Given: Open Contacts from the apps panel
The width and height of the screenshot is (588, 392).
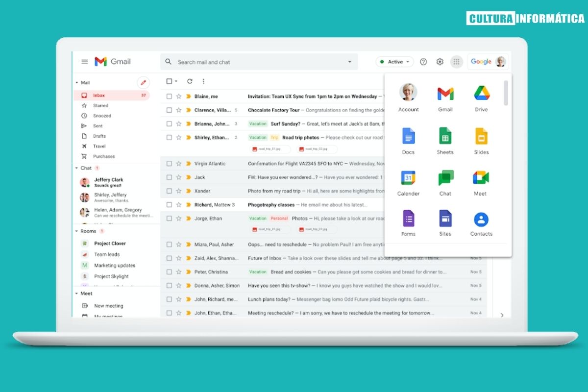Looking at the screenshot, I should (x=481, y=223).
